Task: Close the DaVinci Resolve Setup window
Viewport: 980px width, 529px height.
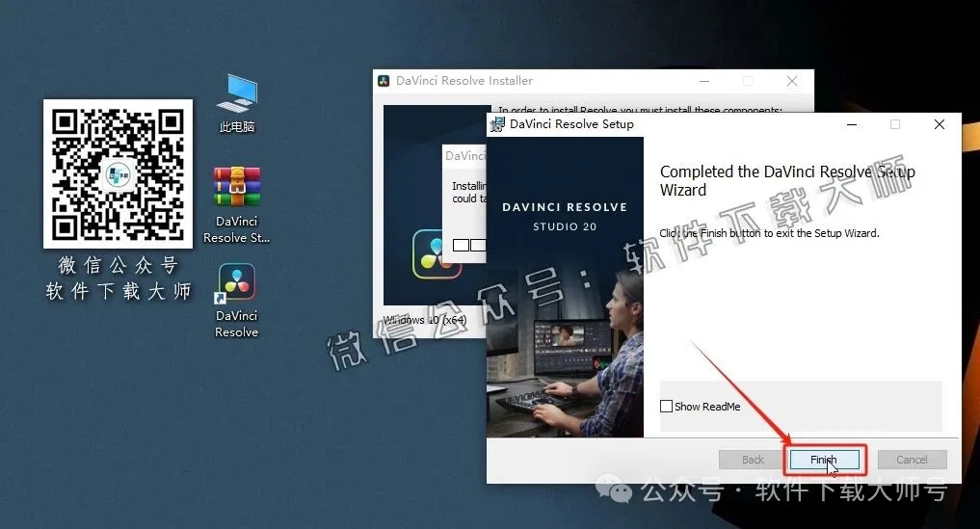Action: [940, 124]
